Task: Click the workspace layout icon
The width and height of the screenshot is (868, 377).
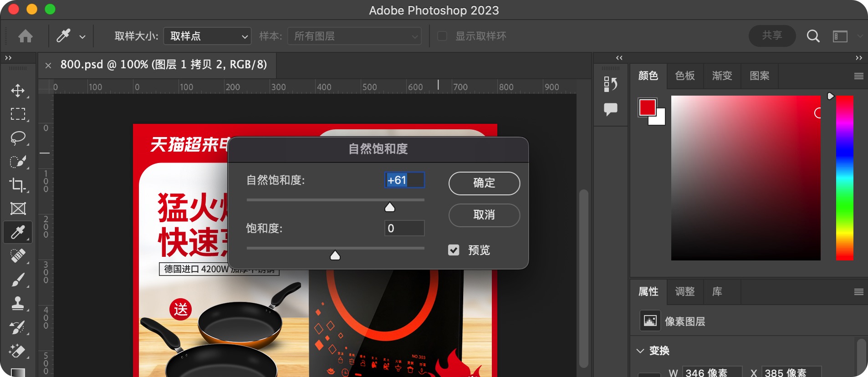Action: click(x=840, y=36)
